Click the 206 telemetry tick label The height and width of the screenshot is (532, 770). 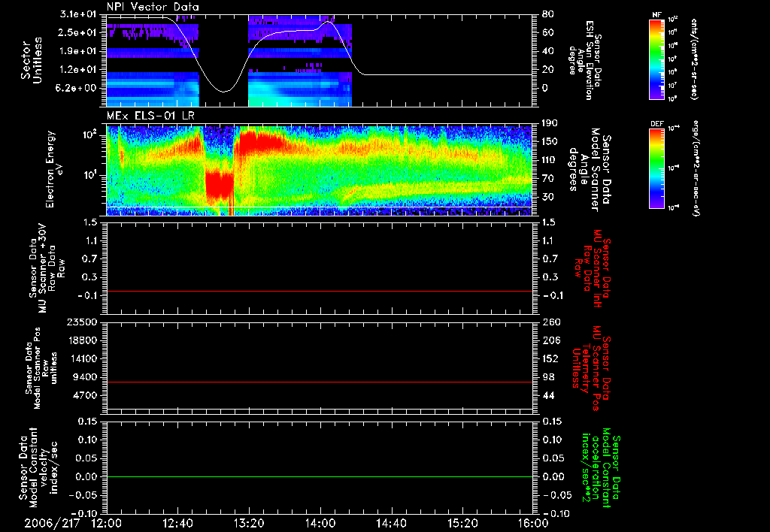(550, 340)
